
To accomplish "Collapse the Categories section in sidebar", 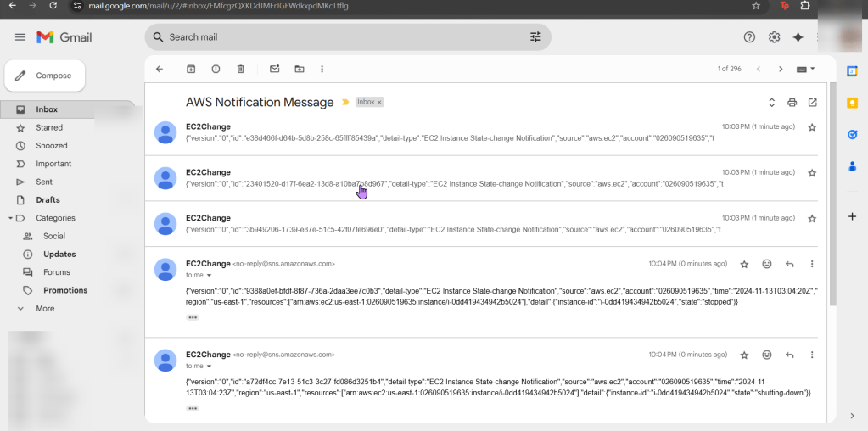I will 10,218.
